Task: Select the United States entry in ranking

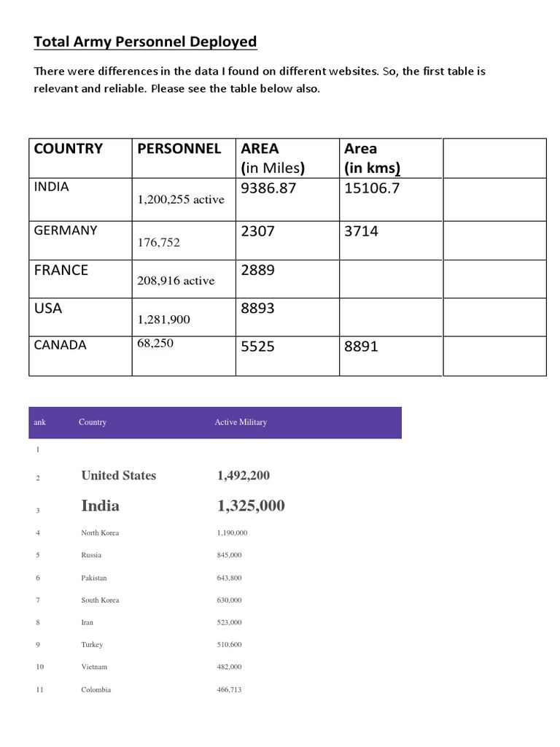Action: click(119, 476)
